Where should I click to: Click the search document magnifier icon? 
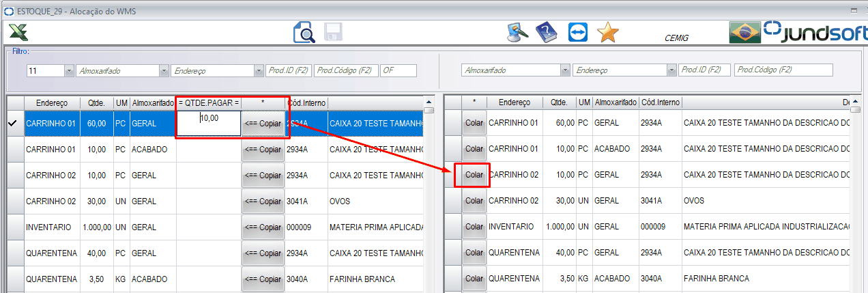[x=304, y=32]
